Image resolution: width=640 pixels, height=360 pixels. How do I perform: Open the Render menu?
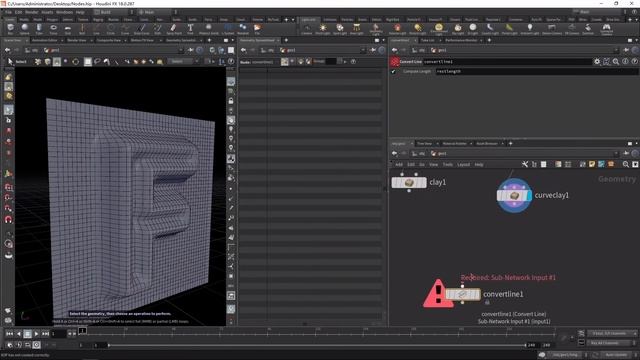[x=31, y=12]
